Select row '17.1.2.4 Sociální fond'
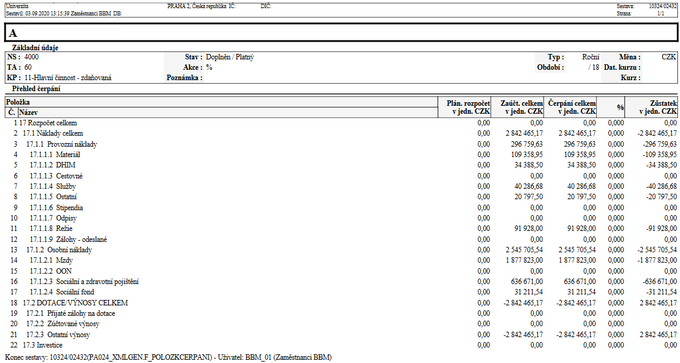This screenshot has width=680, height=363. (x=341, y=292)
